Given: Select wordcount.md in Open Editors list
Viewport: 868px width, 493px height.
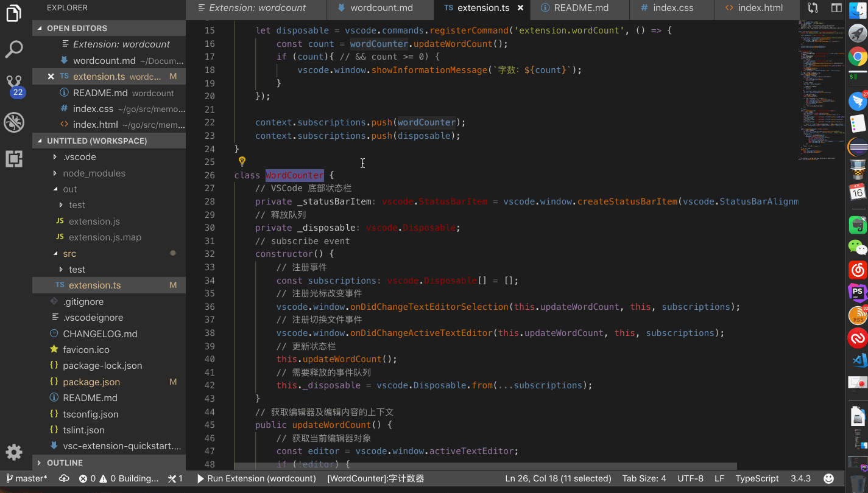Looking at the screenshot, I should pyautogui.click(x=109, y=60).
